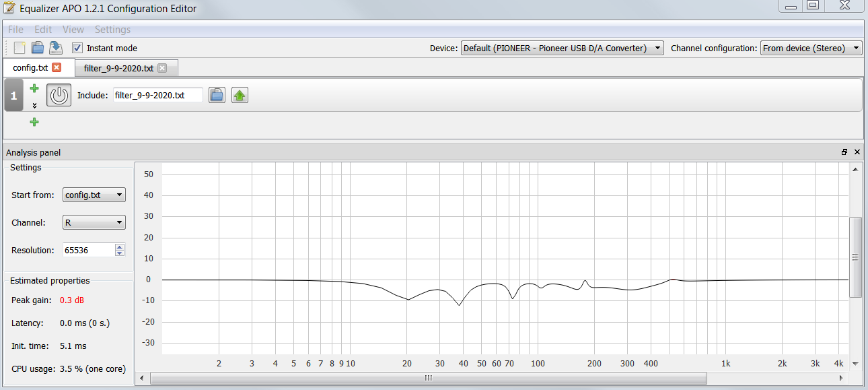Click the Open file folder icon in toolbar

click(38, 48)
